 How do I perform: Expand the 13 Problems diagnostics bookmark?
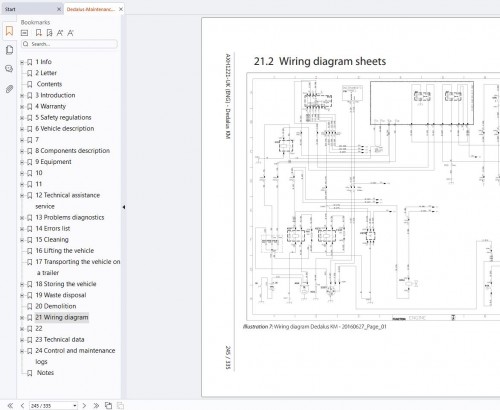click(x=22, y=218)
